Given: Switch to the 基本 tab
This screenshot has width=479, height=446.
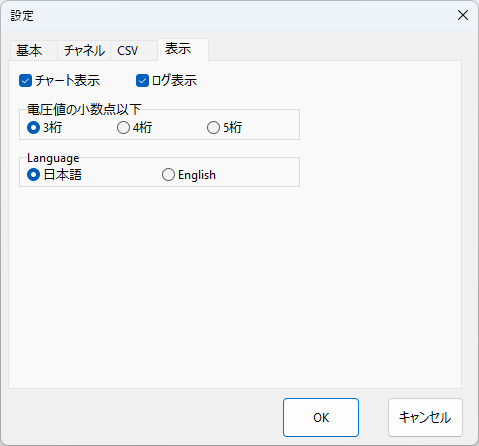Looking at the screenshot, I should 33,51.
